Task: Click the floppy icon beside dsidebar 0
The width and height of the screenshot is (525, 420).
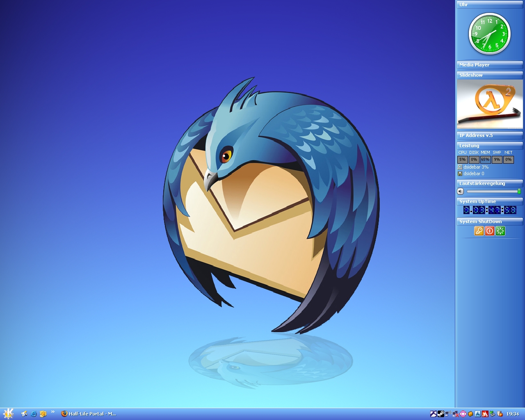Action: [460, 173]
